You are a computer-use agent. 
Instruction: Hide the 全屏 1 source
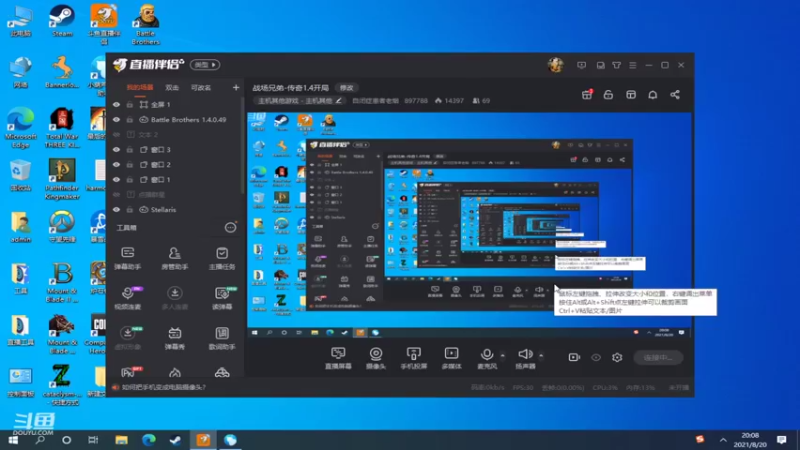[116, 105]
